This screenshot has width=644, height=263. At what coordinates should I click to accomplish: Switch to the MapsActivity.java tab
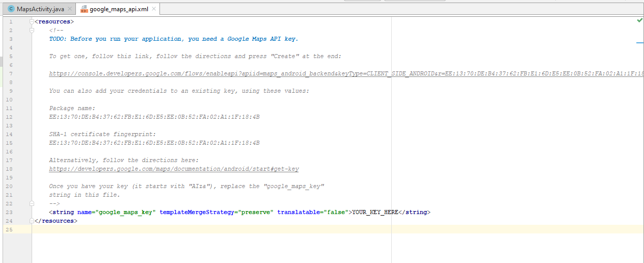40,9
